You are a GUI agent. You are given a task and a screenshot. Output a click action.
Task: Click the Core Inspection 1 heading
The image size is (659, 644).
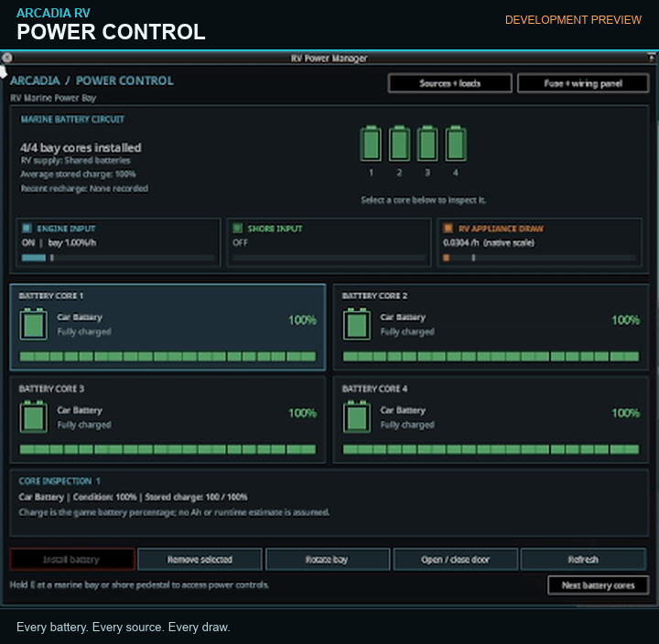(59, 481)
